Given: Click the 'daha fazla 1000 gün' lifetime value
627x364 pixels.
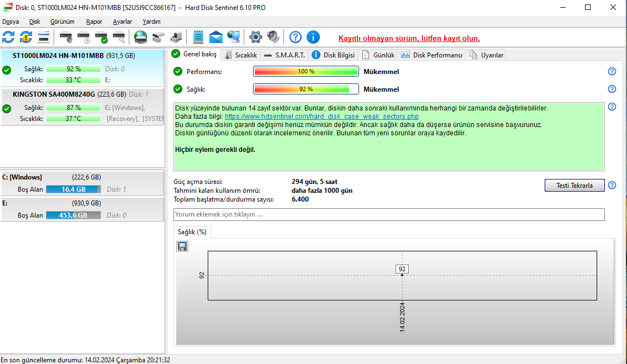Looking at the screenshot, I should tap(322, 191).
